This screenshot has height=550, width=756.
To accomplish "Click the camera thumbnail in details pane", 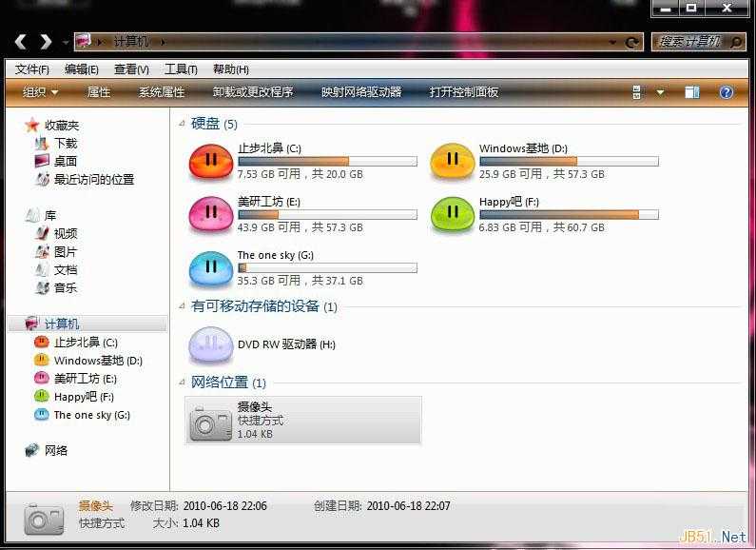I will (x=44, y=520).
